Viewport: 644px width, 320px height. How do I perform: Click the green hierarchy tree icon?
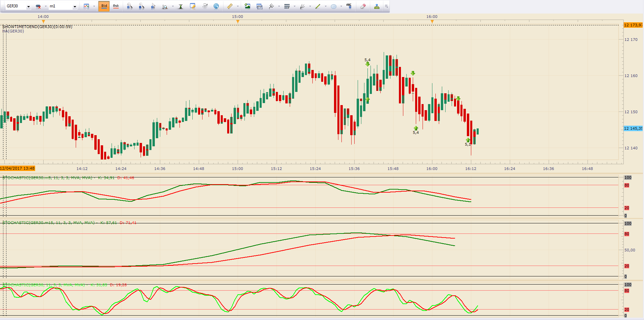coord(377,6)
